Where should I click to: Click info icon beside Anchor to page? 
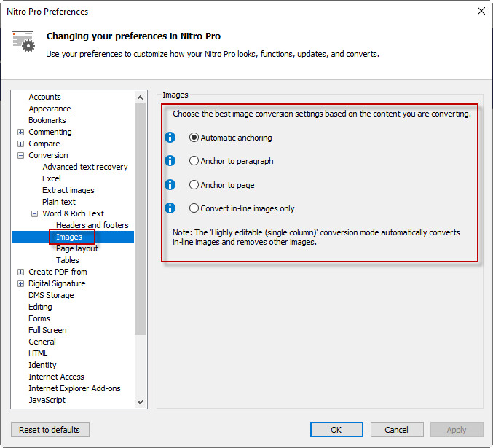170,184
